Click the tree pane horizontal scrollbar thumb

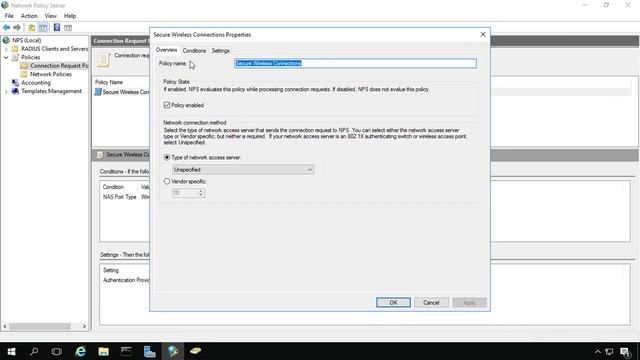click(40, 327)
